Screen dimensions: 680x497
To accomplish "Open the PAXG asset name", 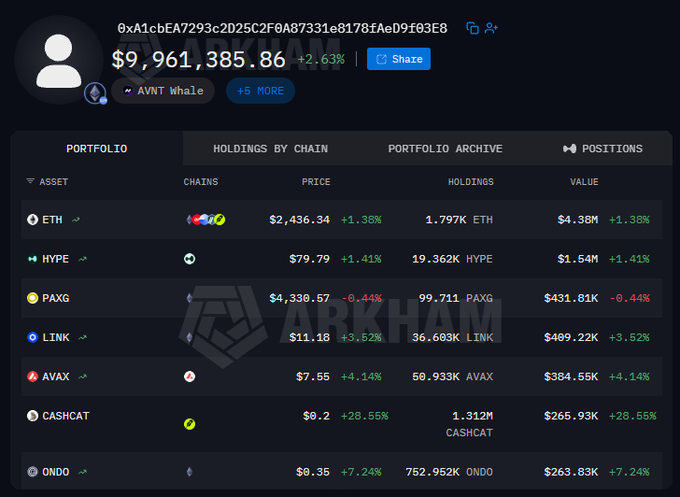I will pos(56,298).
